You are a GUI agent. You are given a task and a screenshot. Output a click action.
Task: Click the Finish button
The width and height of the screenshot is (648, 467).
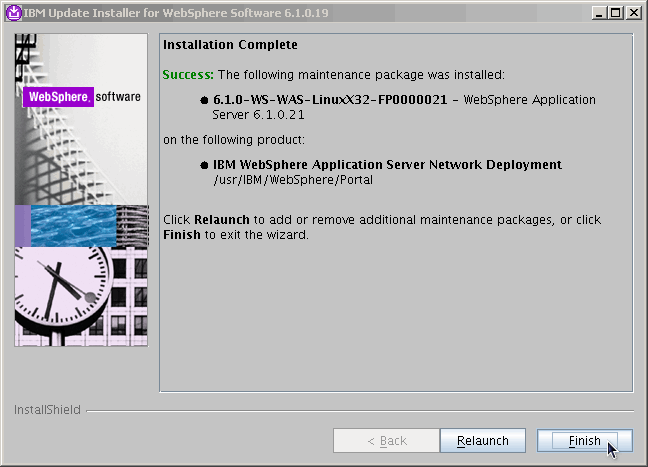pos(585,441)
